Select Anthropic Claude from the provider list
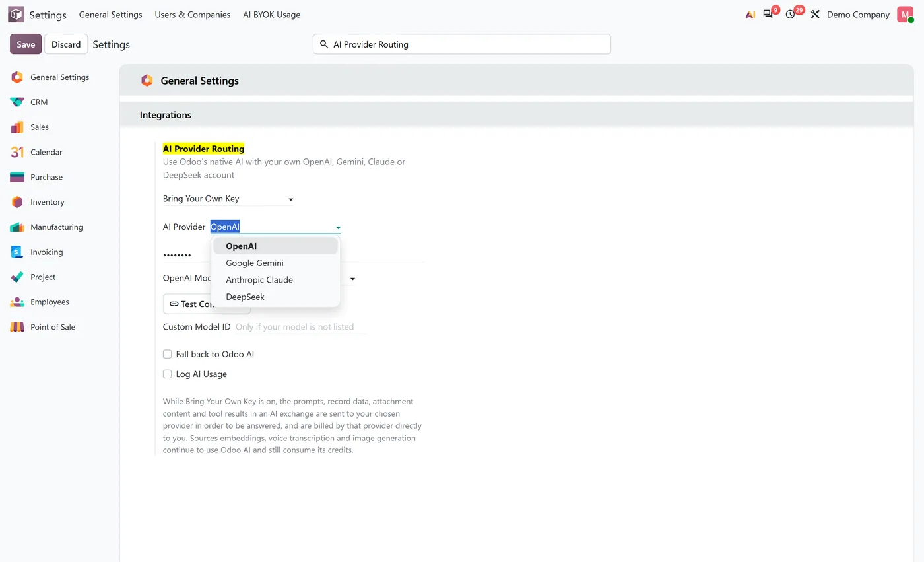 [275, 280]
